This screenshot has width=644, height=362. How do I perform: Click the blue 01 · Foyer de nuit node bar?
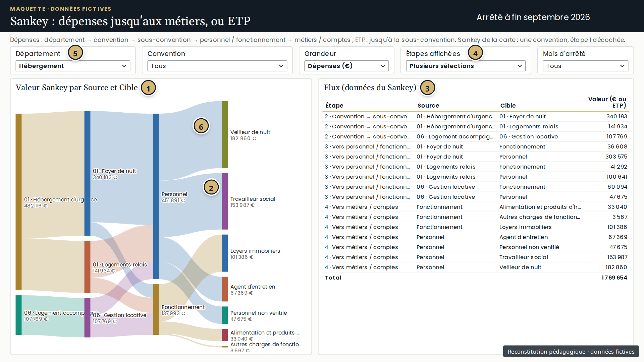[x=87, y=173]
